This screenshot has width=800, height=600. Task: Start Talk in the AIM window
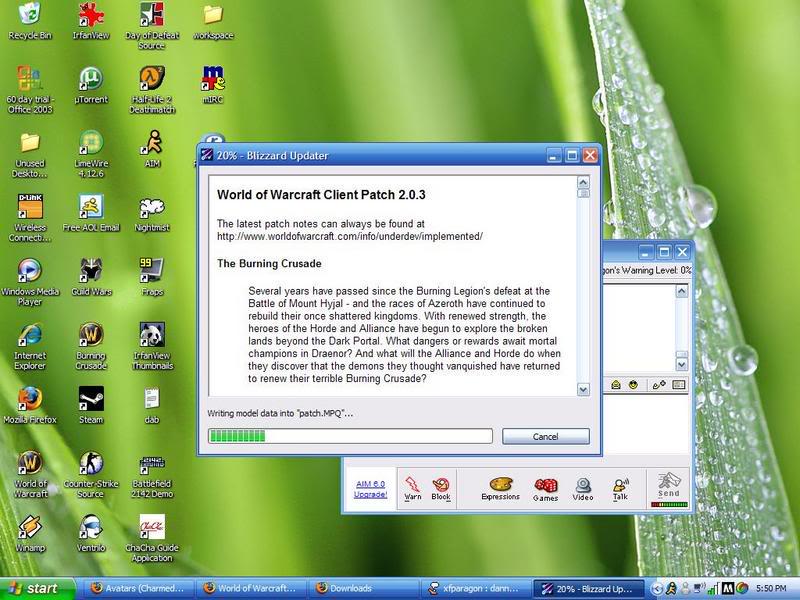[620, 489]
